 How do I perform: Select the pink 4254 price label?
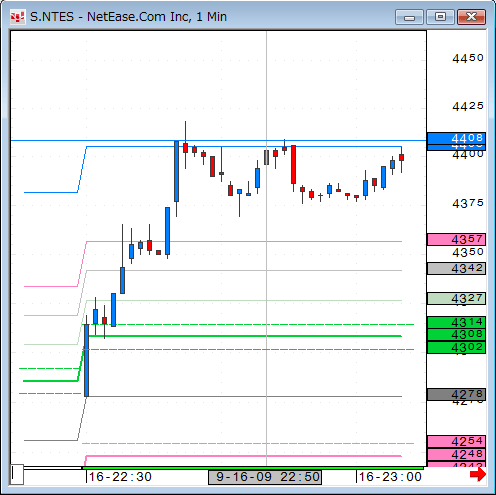(x=456, y=442)
